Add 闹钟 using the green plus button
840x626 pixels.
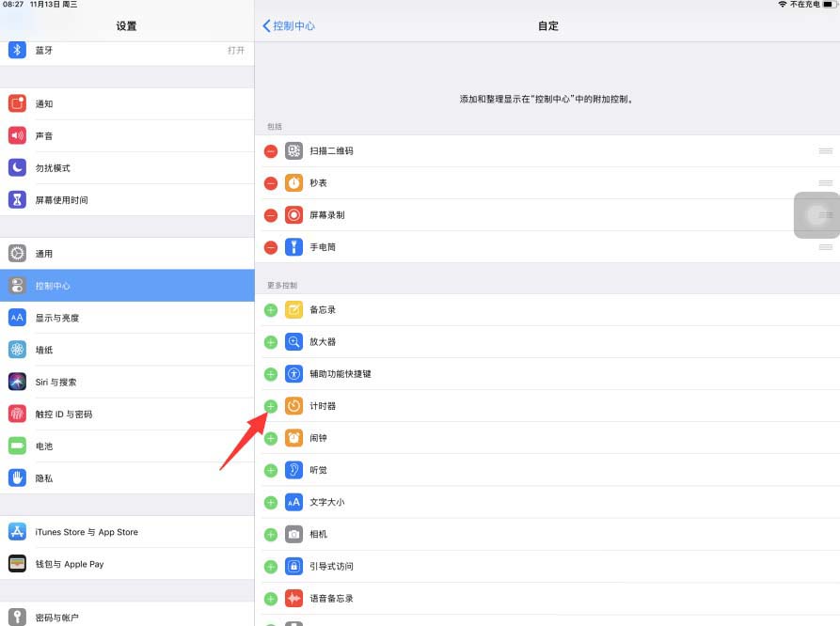pyautogui.click(x=271, y=438)
